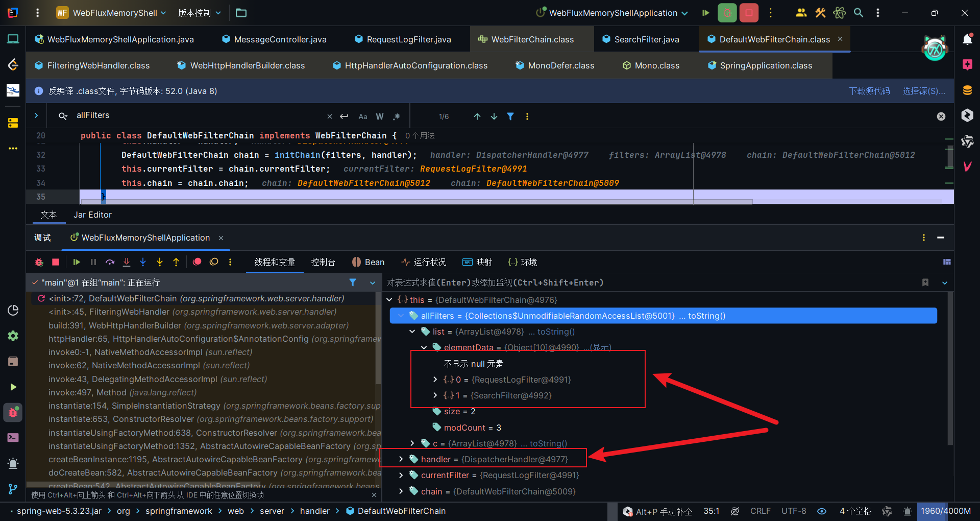980x521 pixels.
Task: Expand currentFilter variable node
Action: [x=401, y=475]
